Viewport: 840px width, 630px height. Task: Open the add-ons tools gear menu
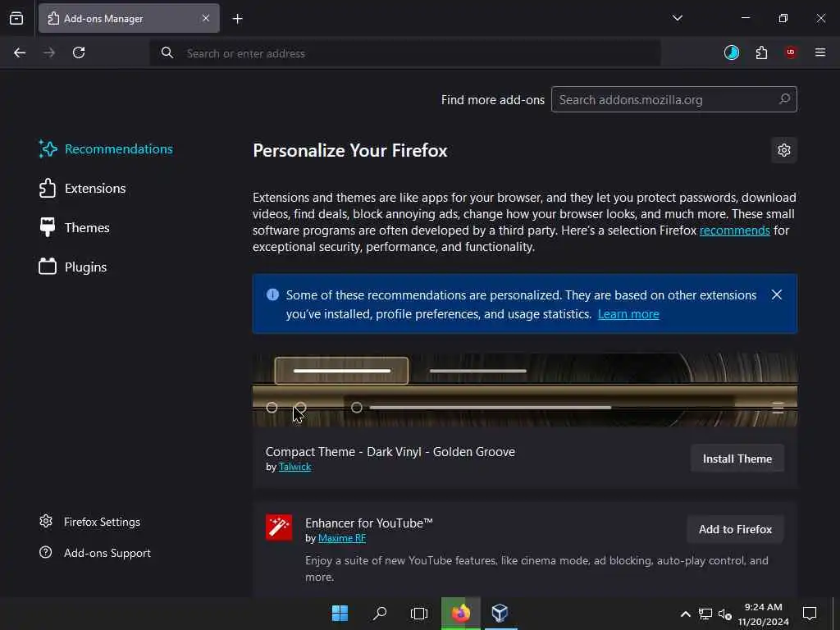783,150
